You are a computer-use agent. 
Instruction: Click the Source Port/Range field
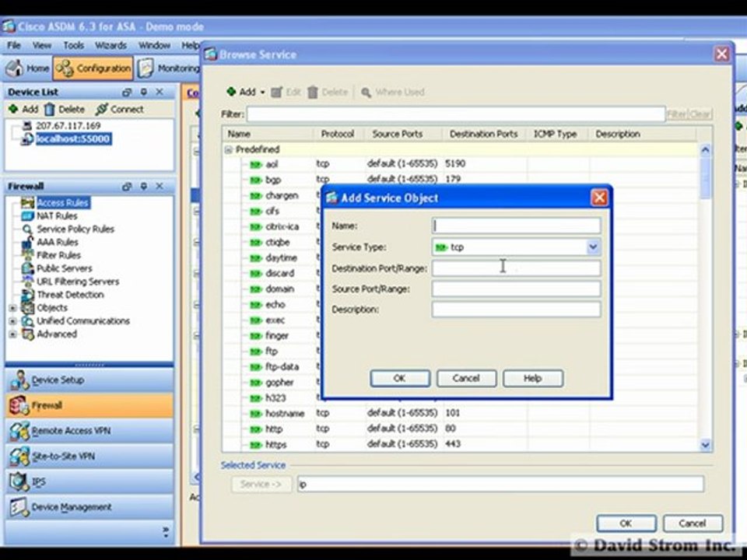coord(517,289)
